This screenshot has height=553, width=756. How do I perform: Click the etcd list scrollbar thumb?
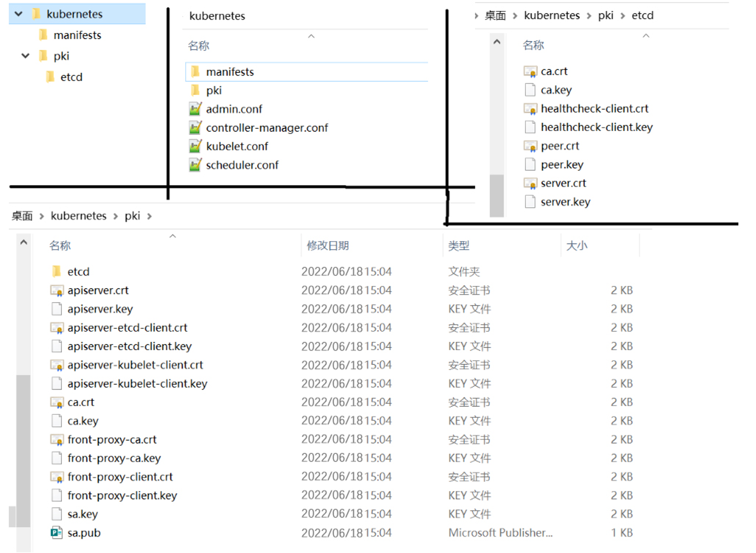tap(497, 195)
